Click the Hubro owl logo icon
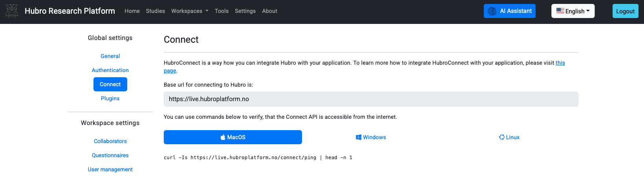This screenshot has width=644, height=176. pyautogui.click(x=12, y=11)
